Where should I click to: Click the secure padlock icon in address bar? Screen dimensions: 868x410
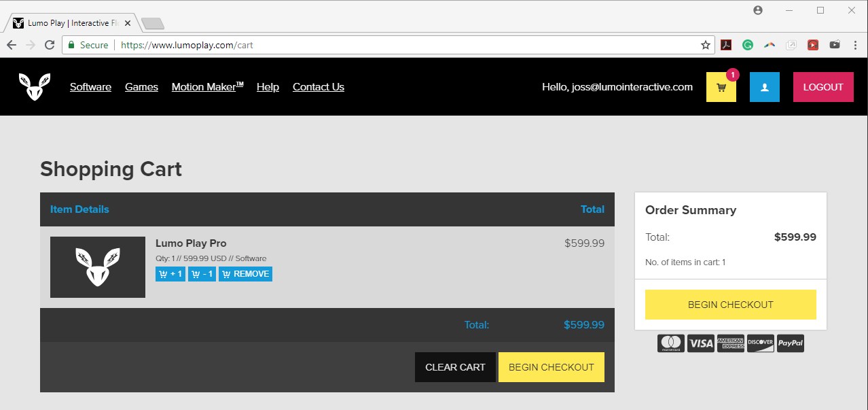click(x=71, y=45)
